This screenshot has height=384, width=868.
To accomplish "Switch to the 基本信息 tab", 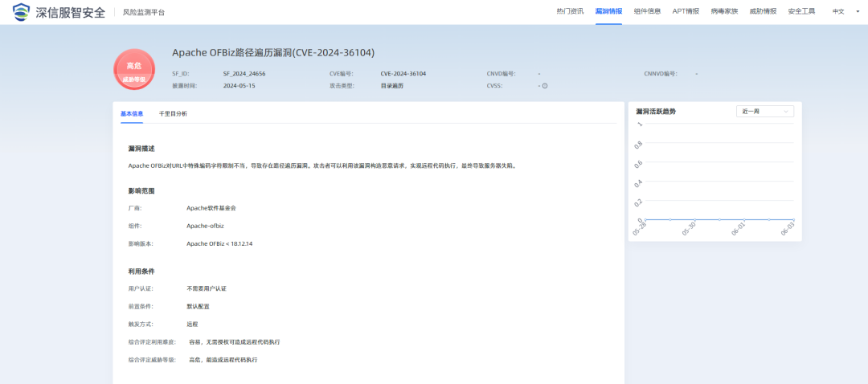I will point(132,113).
